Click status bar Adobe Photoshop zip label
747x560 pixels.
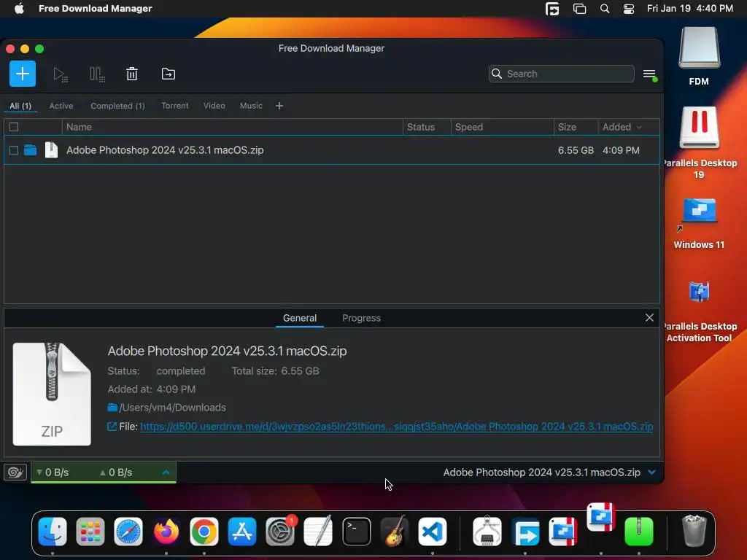tap(542, 472)
